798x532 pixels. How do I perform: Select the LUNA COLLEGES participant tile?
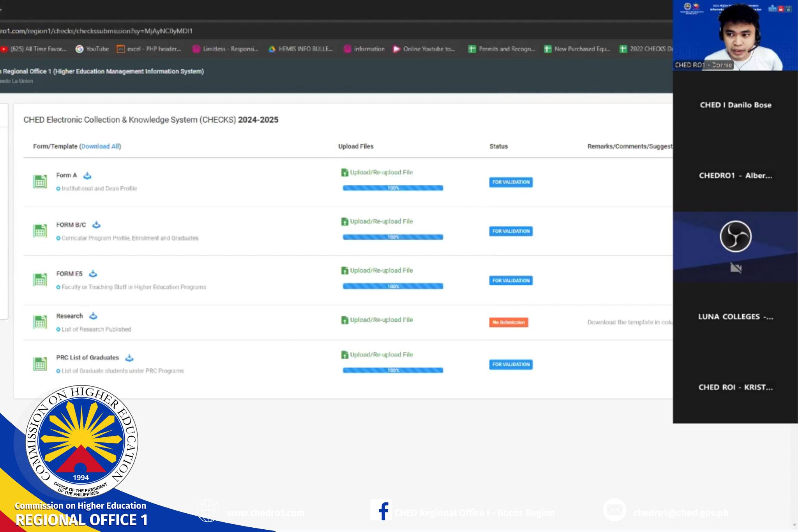point(735,317)
